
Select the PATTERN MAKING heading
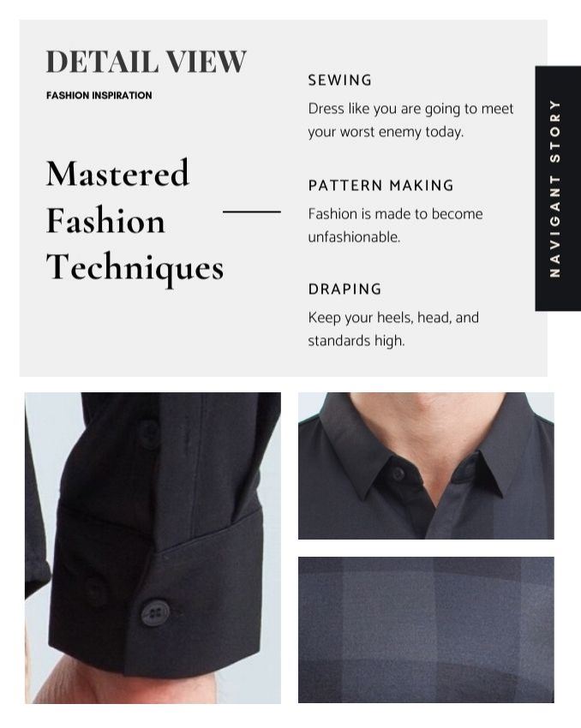380,185
